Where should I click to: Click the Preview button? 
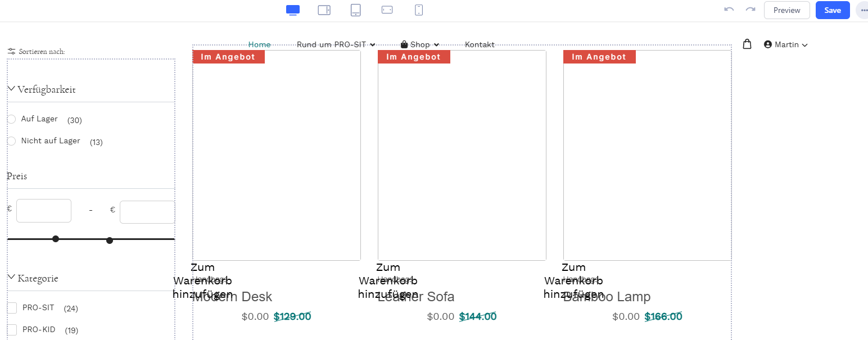coord(786,10)
